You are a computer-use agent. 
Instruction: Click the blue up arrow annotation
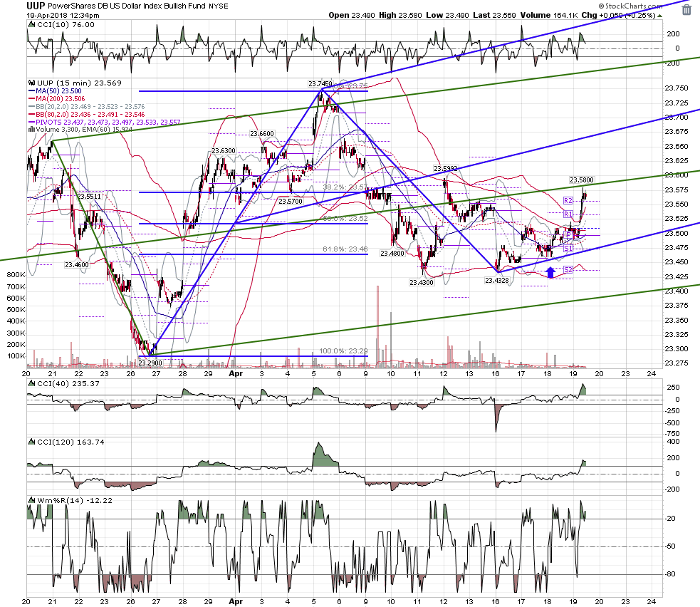click(550, 272)
